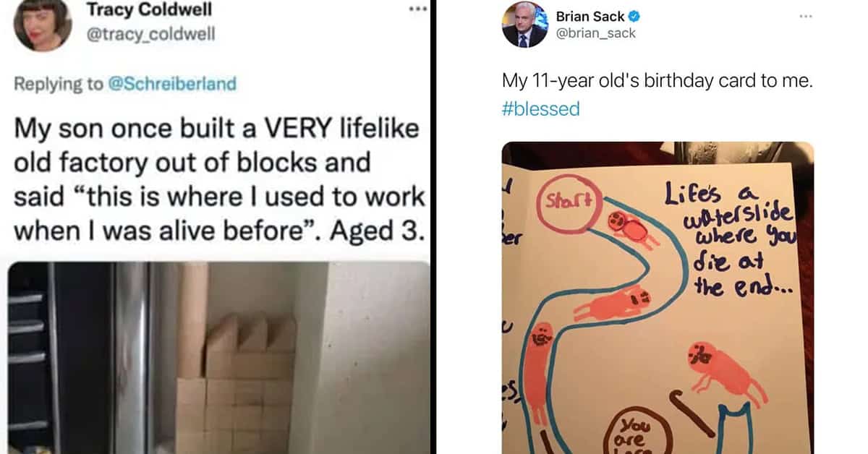Open Tracy Coldwell's profile picture

click(42, 25)
